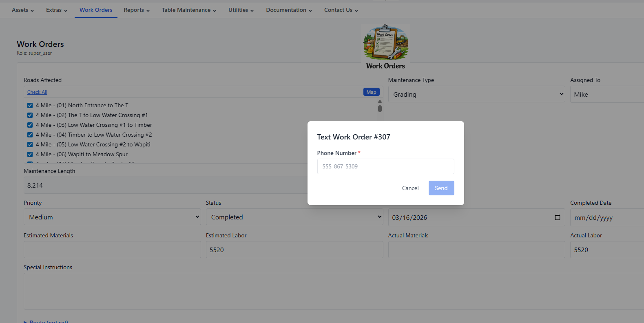The height and width of the screenshot is (323, 644).
Task: Click the Maintenance Length field showing 8.214
Action: [165, 185]
